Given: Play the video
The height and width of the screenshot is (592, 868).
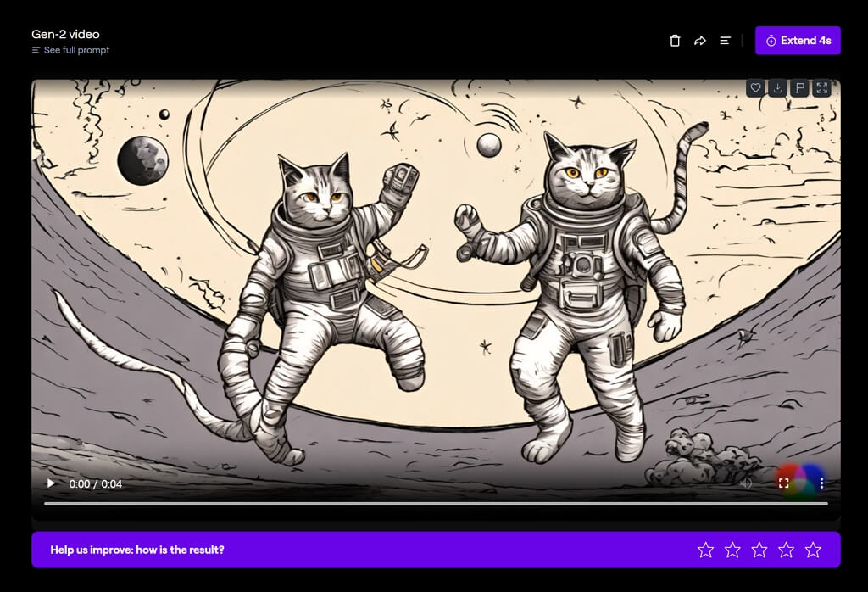Looking at the screenshot, I should [x=51, y=483].
